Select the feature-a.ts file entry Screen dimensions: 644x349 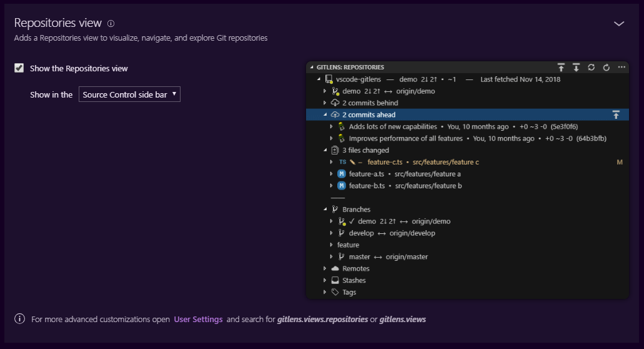(x=367, y=174)
